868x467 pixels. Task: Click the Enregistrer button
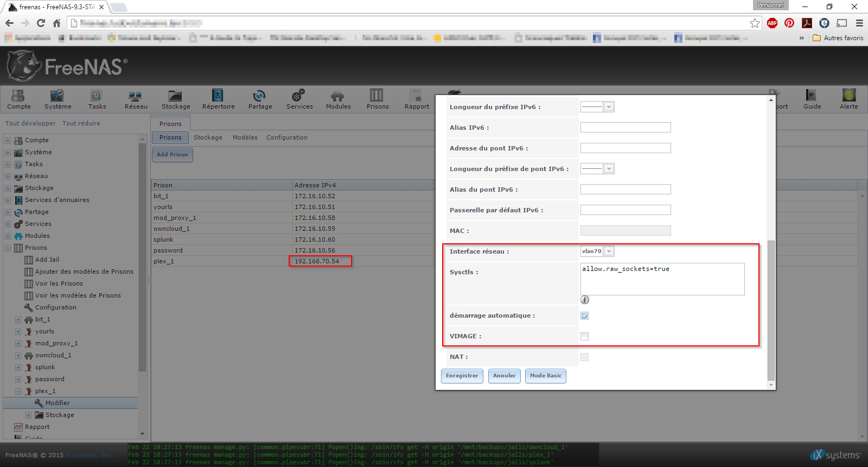coord(462,376)
